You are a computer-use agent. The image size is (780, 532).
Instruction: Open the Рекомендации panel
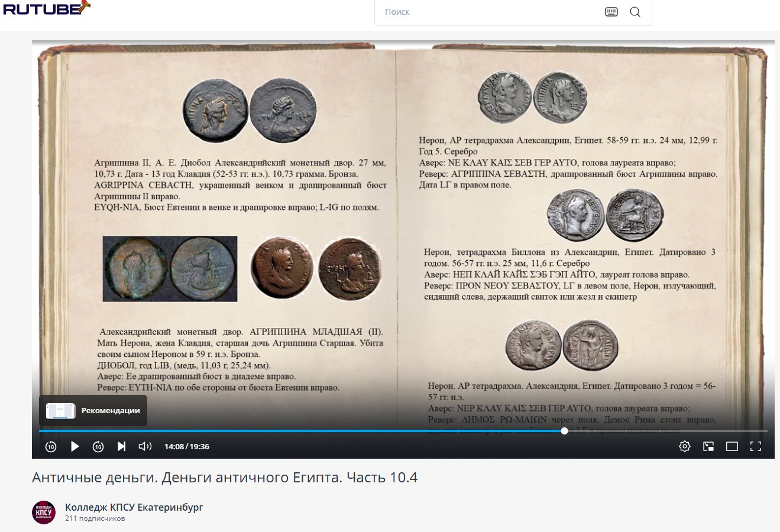tap(93, 410)
